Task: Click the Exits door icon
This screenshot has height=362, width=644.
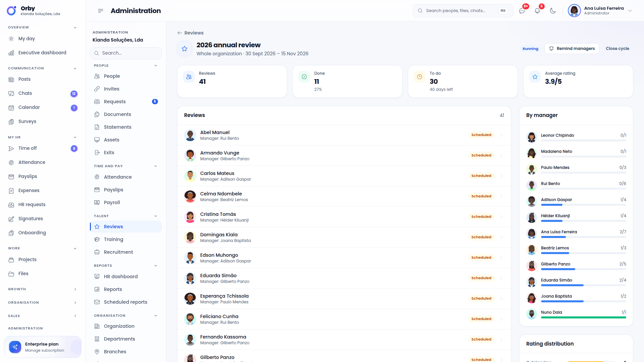Action: click(x=97, y=153)
